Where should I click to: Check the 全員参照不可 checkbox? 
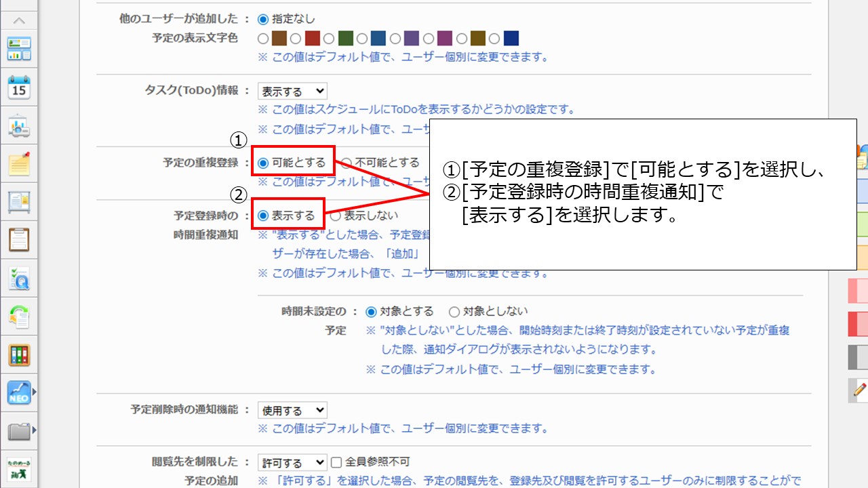coord(336,463)
